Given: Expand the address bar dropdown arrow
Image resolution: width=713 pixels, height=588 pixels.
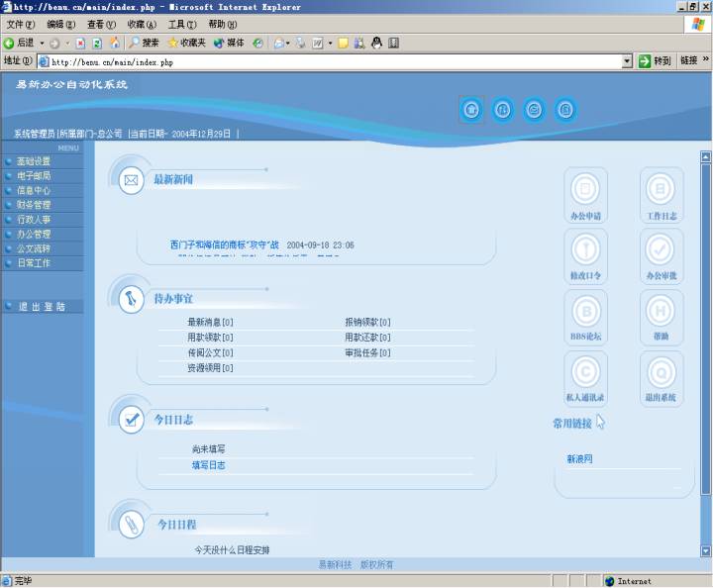Looking at the screenshot, I should click(x=627, y=61).
